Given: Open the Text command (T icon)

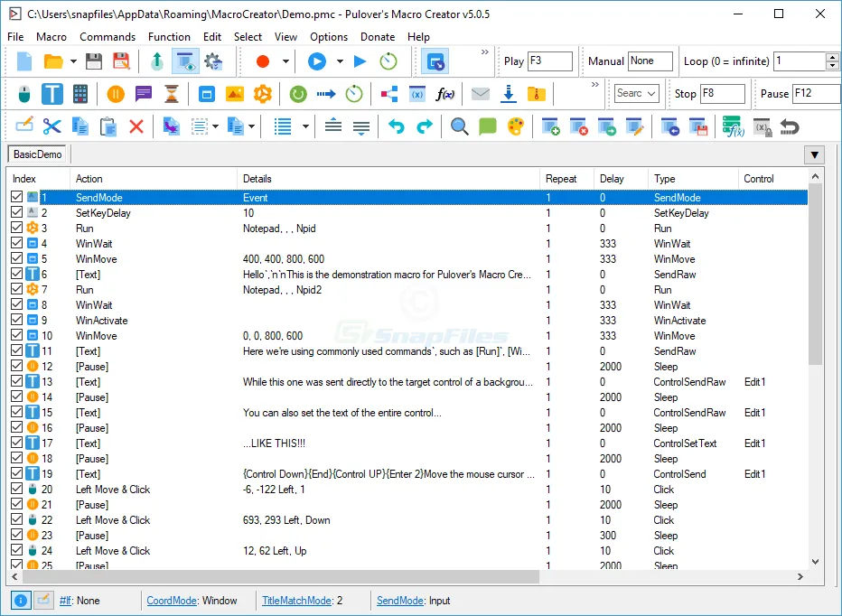Looking at the screenshot, I should (x=52, y=94).
